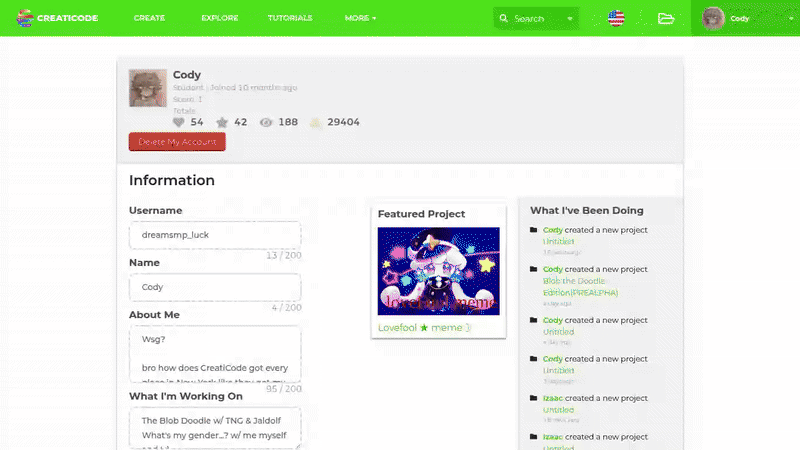Click the heart likes icon
Image resolution: width=800 pixels, height=450 pixels.
click(179, 122)
